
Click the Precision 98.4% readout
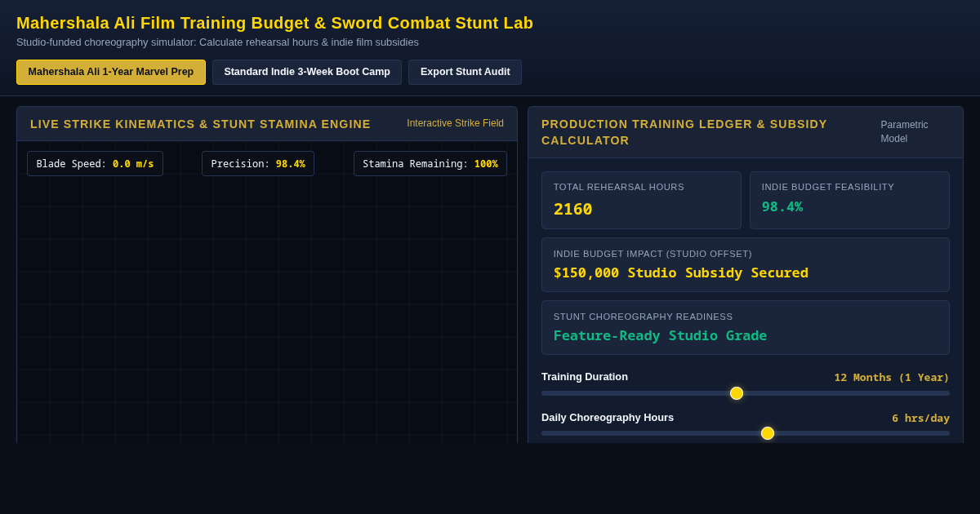pos(258,164)
